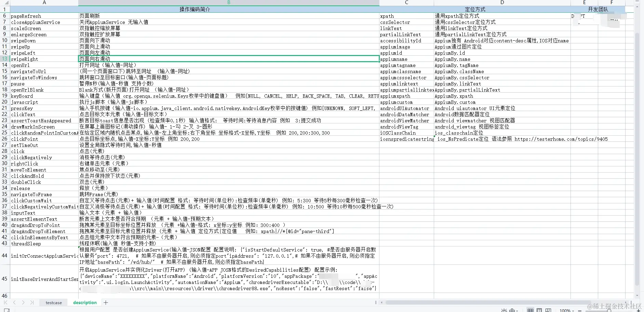Go to the next sheet tab
This screenshot has width=644, height=312.
23,302
